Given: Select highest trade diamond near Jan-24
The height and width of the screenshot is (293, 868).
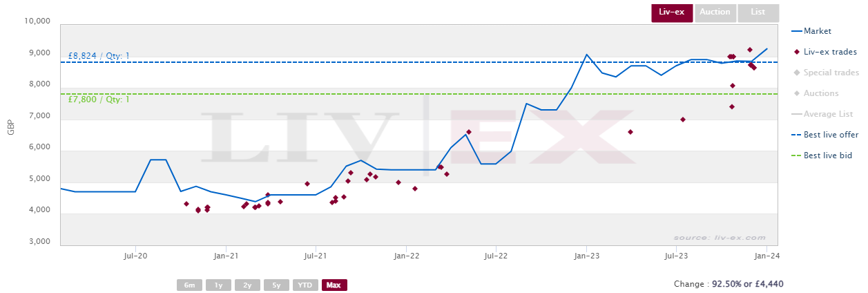Looking at the screenshot, I should click(750, 50).
